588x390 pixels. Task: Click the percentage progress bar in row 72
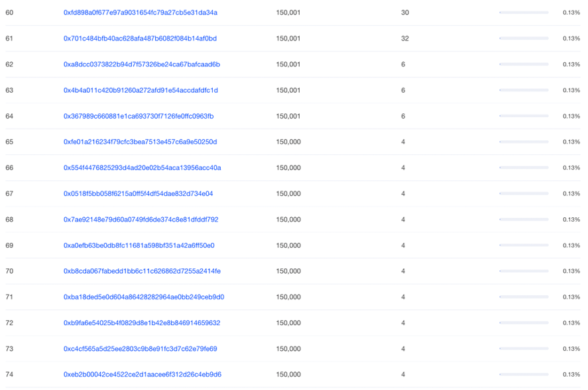[x=524, y=322]
